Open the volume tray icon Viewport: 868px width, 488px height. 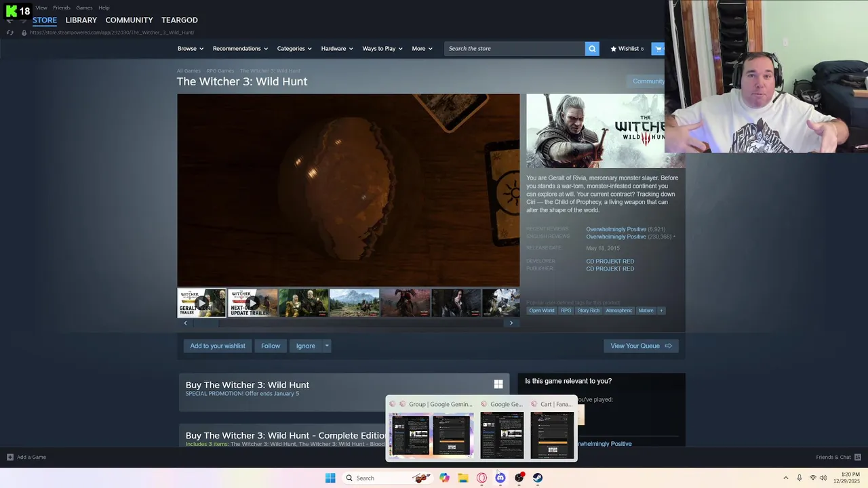coord(823,478)
